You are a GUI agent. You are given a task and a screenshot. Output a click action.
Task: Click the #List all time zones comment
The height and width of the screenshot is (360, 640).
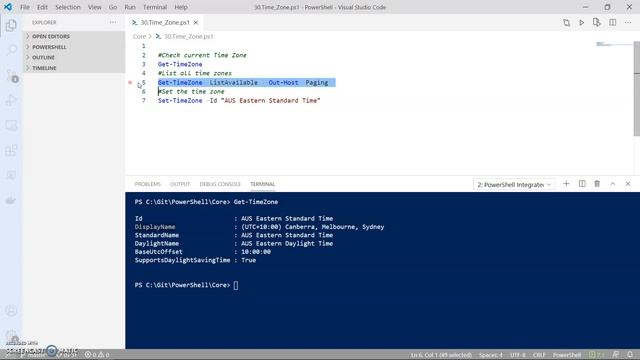195,73
